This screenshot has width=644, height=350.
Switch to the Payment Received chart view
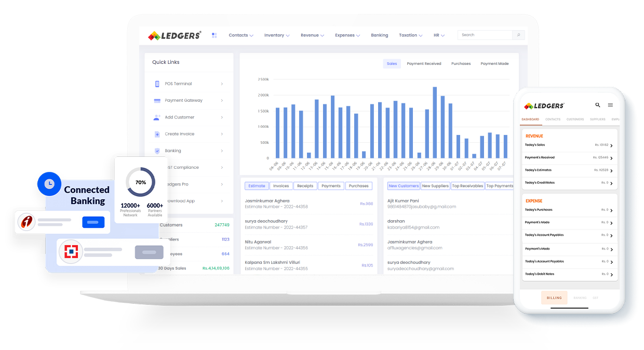point(424,63)
